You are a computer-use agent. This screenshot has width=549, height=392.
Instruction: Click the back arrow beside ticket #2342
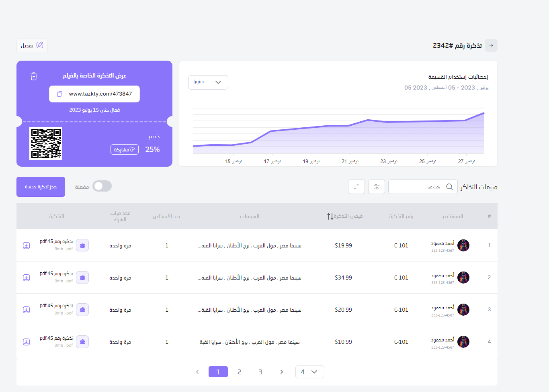[x=491, y=45]
